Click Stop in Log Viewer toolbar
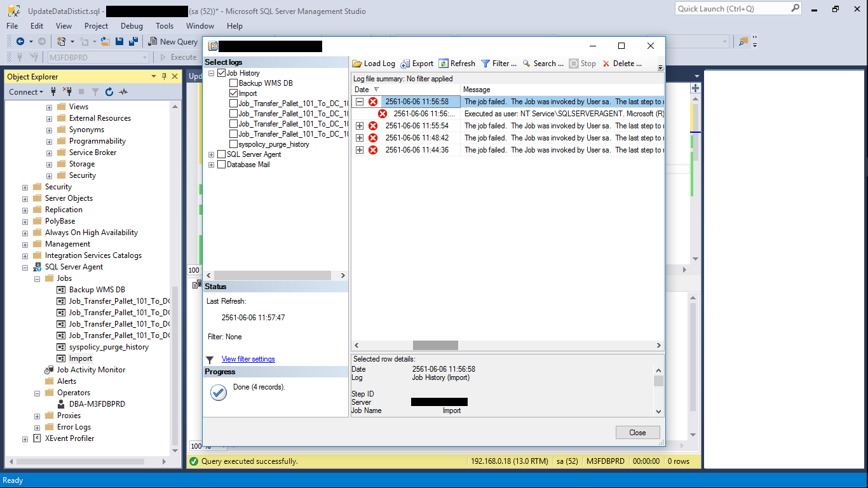Viewport: 868px width, 488px height. point(583,64)
